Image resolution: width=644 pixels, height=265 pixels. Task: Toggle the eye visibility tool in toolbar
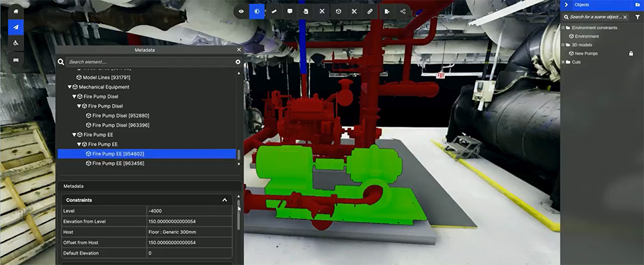[x=241, y=12]
